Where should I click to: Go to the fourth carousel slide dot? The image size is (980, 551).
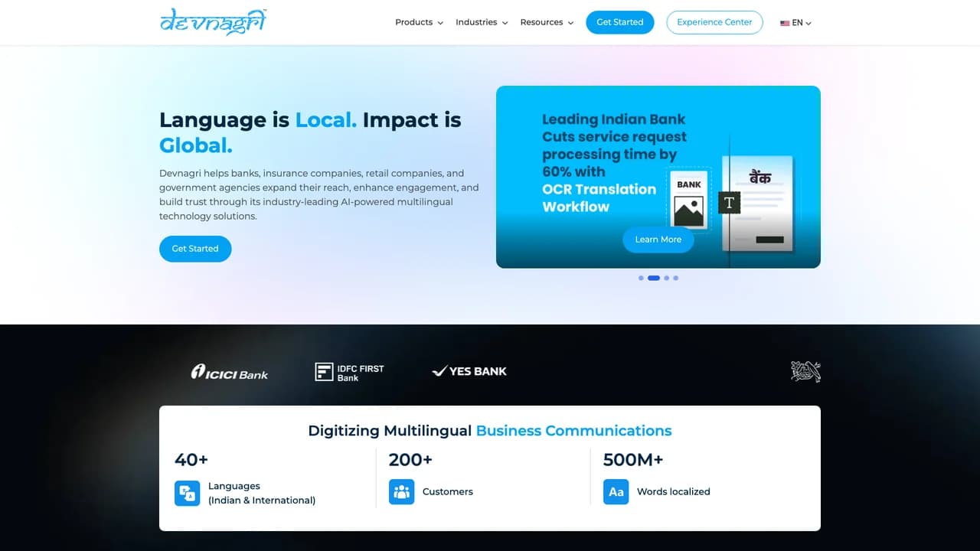pyautogui.click(x=676, y=278)
